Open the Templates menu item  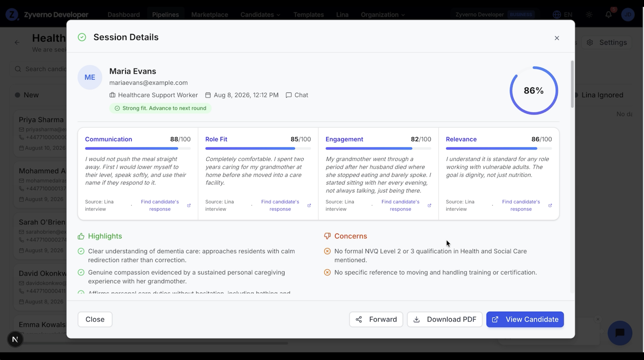pyautogui.click(x=308, y=14)
